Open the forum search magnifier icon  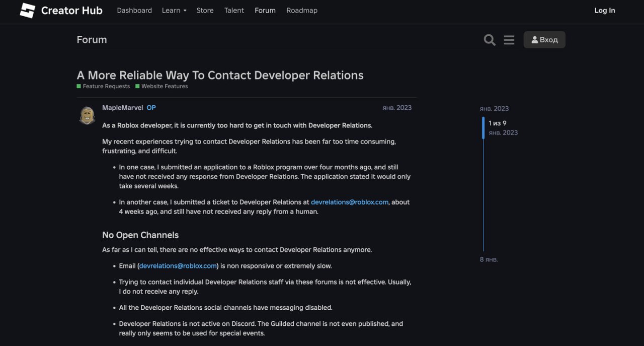(489, 40)
